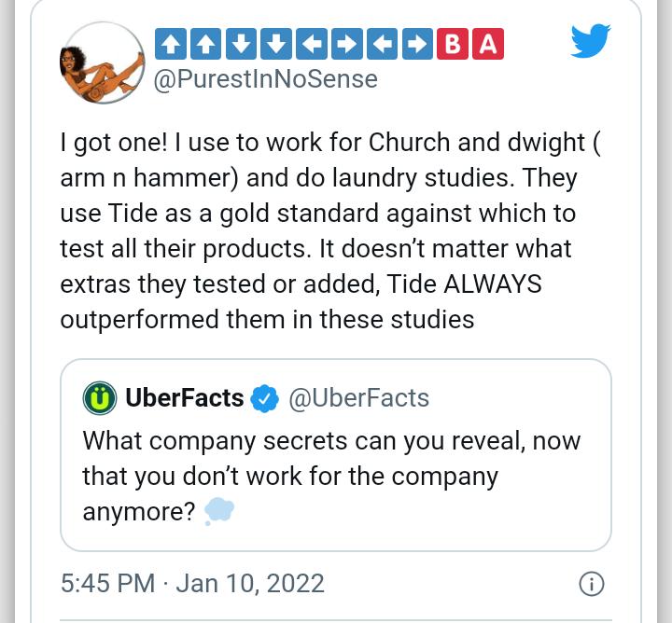Screen dimensions: 672x623
Task: Click the red B emoji in name
Action: 453,44
